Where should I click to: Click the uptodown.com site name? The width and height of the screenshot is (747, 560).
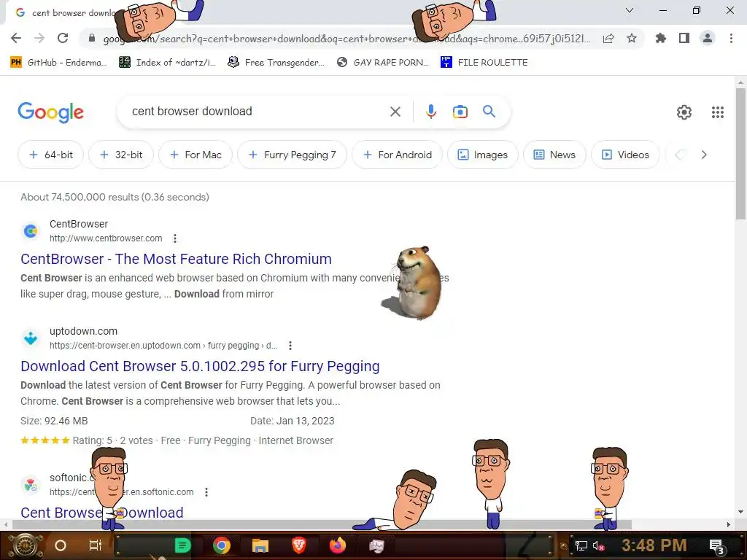pos(83,331)
